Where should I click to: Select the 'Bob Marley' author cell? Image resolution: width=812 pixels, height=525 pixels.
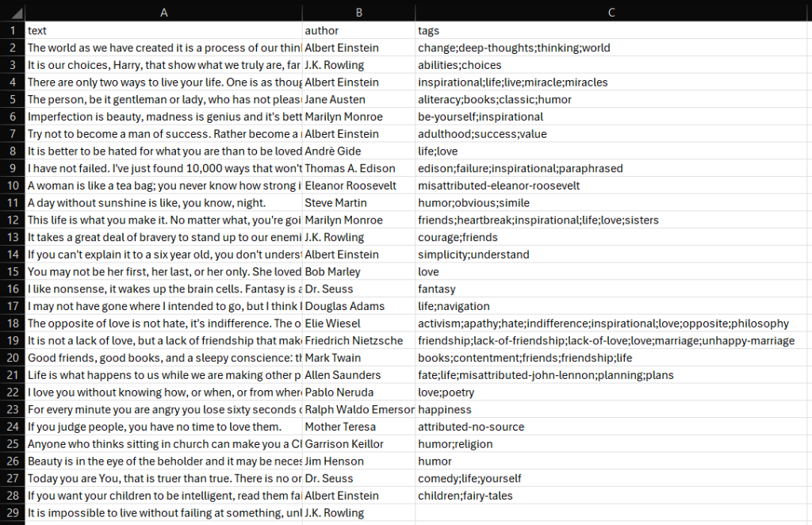pos(358,271)
